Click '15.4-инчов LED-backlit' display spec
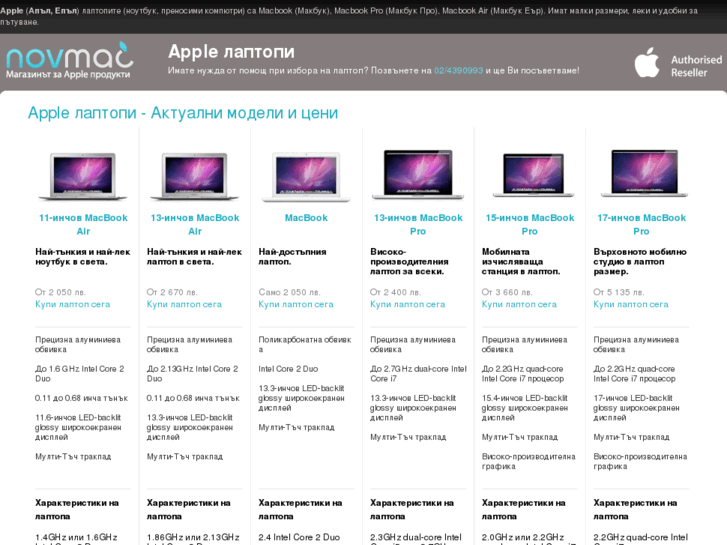 tap(524, 408)
